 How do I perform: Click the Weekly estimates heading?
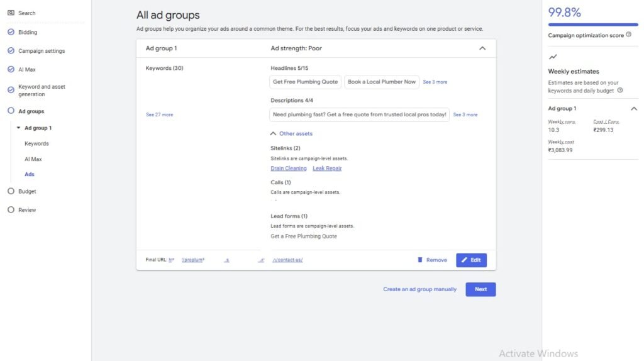click(574, 72)
